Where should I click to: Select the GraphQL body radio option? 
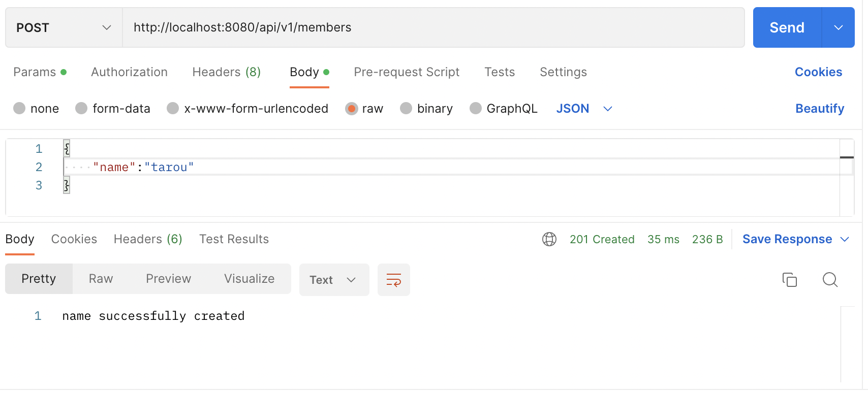(x=476, y=108)
